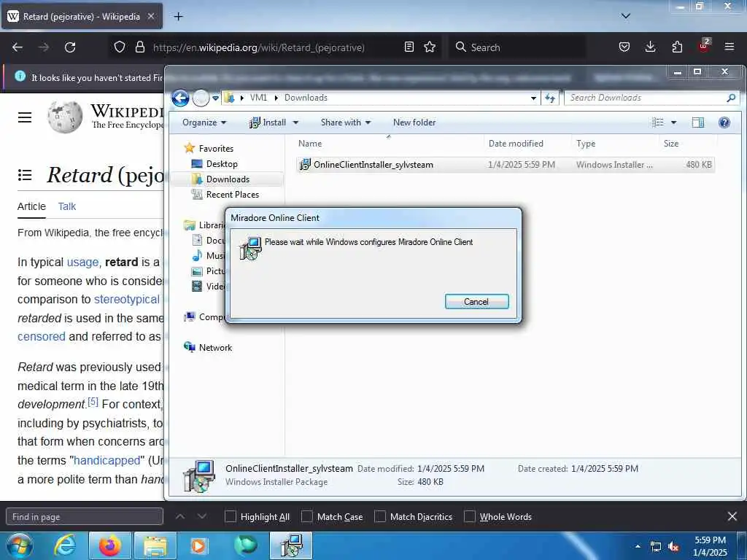Enable Match Case checkbox
This screenshot has height=560, width=747.
[307, 517]
